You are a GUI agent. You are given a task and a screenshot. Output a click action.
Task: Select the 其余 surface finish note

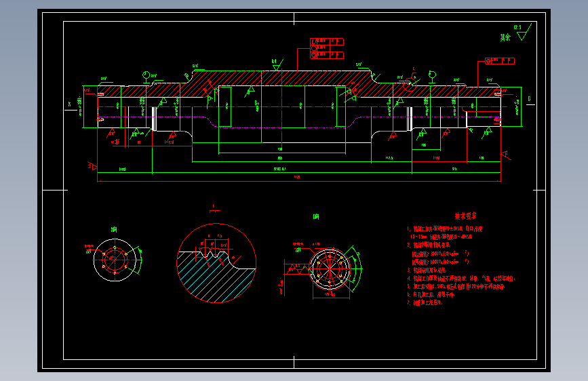pos(505,37)
